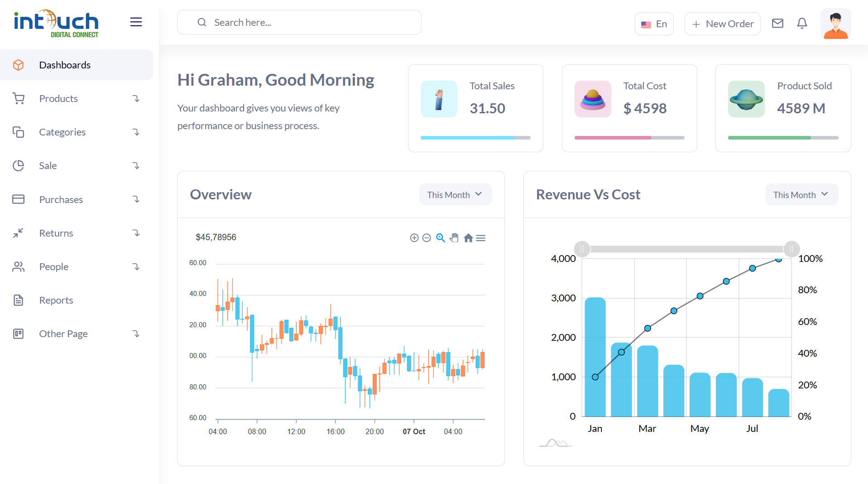Open the notifications bell icon

pyautogui.click(x=802, y=23)
